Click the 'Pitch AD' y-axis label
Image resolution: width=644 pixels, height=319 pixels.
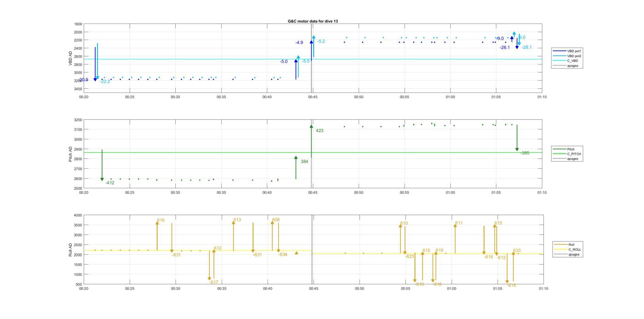[71, 154]
